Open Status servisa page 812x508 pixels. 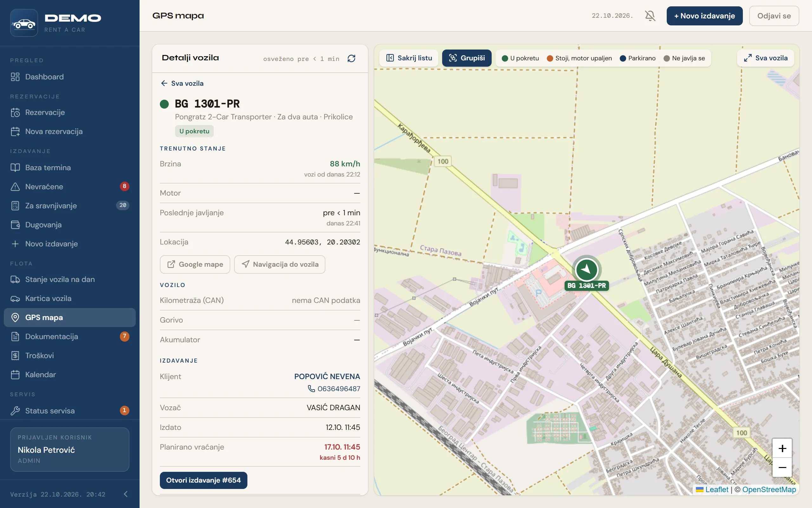click(x=70, y=411)
